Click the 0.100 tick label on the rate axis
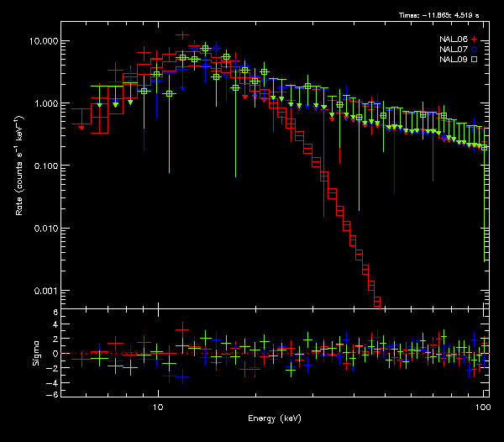Viewport: 504px width, 442px height. (45, 166)
